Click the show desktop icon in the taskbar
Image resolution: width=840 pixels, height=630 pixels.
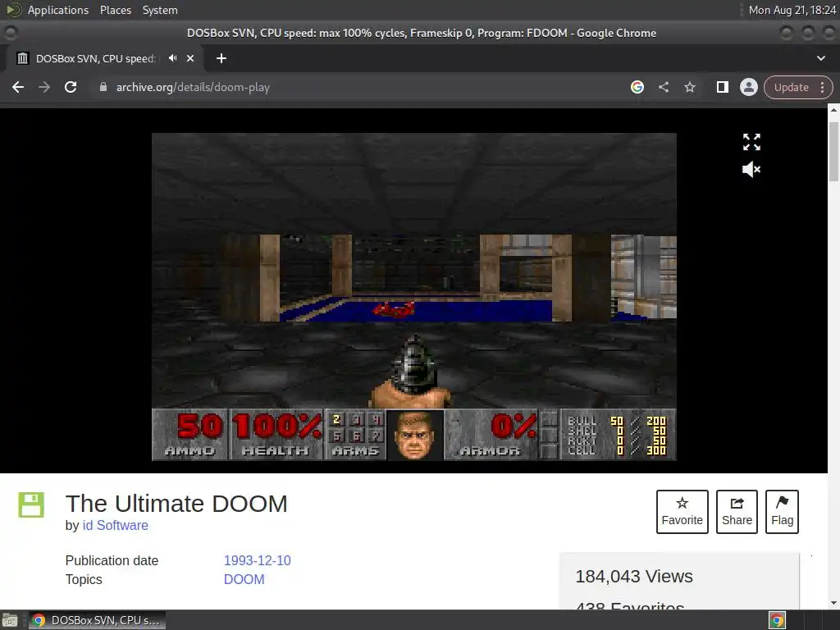point(10,620)
